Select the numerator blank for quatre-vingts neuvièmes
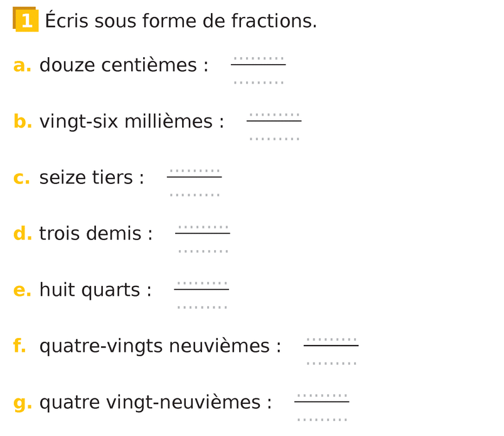Viewport: 504px width, 436px height. pos(331,340)
